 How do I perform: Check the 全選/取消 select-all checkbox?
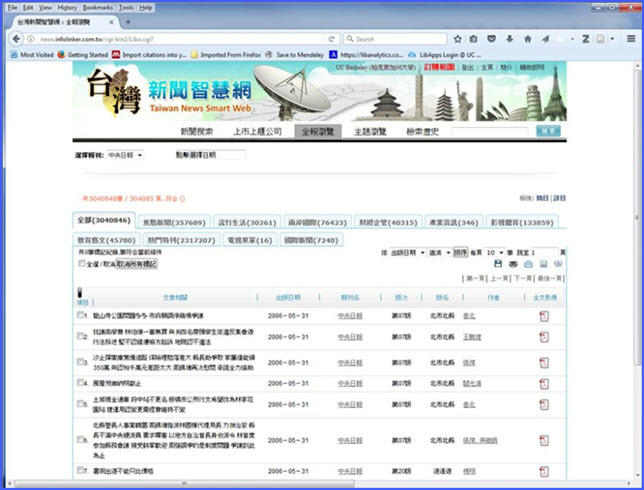(x=81, y=264)
